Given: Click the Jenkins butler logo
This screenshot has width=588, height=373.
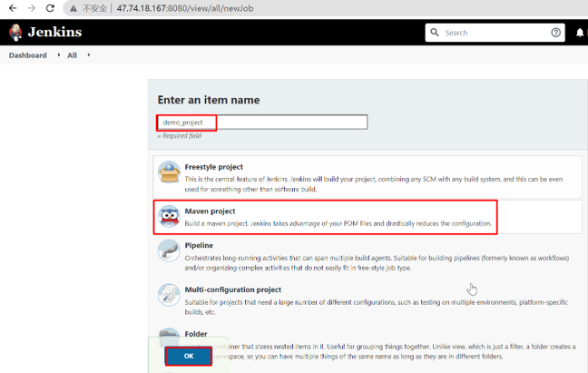Looking at the screenshot, I should [x=15, y=33].
